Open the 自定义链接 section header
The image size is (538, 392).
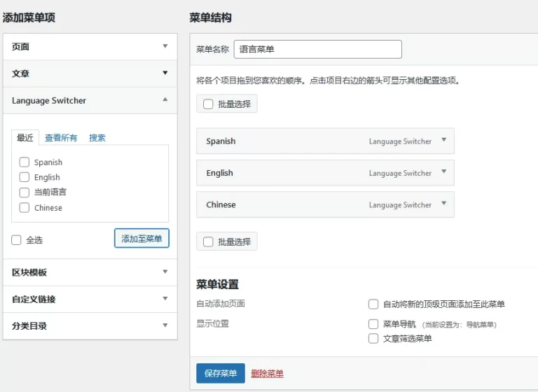90,299
